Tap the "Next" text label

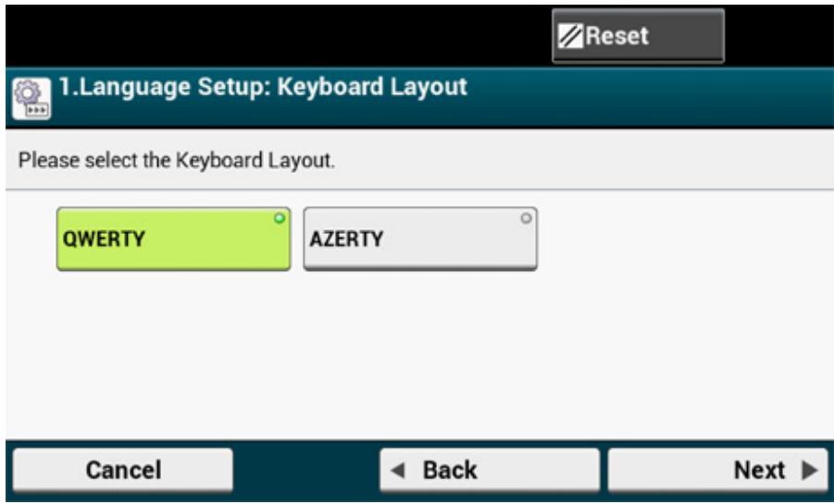coord(759,471)
